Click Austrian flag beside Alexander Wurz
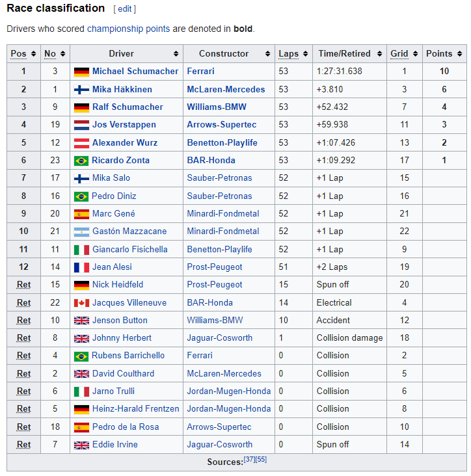Image resolution: width=471 pixels, height=476 pixels. 82,143
